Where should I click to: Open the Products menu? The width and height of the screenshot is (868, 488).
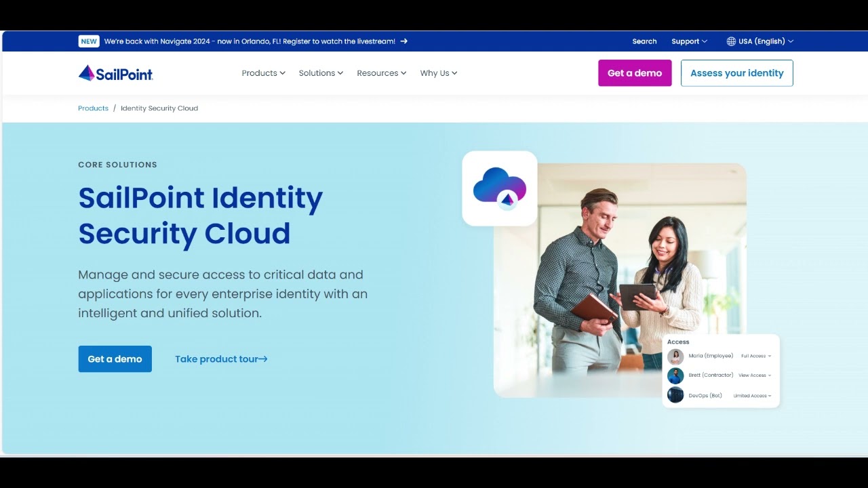click(263, 73)
